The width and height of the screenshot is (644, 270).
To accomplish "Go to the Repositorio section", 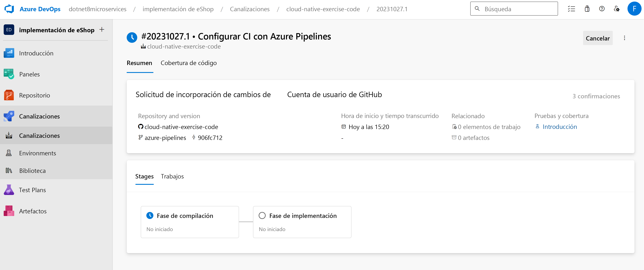I will [35, 95].
